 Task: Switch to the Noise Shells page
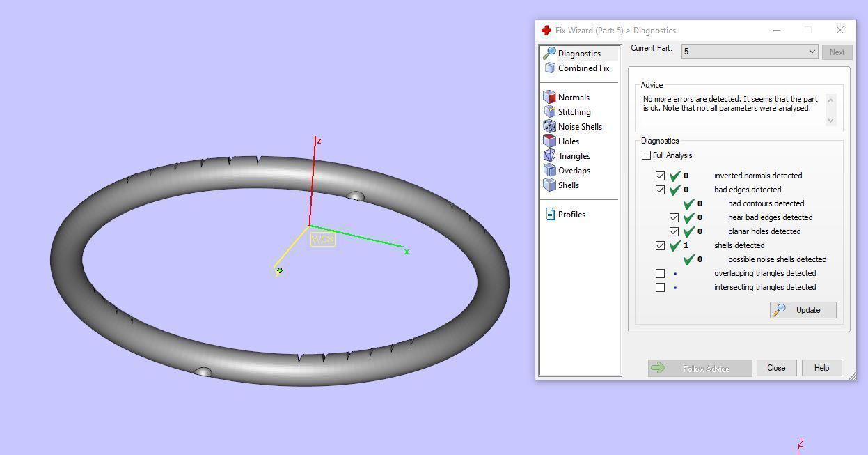point(580,126)
